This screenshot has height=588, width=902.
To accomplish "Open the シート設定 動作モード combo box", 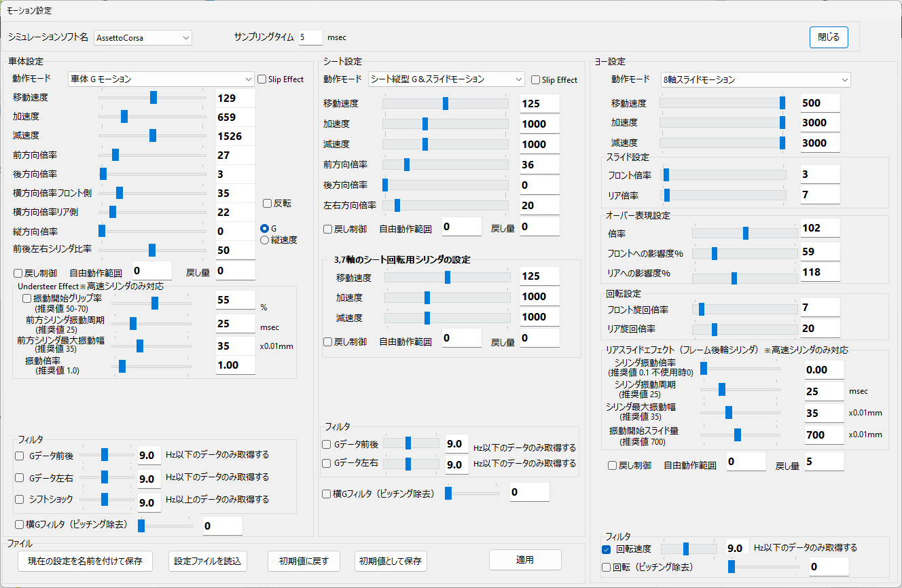I will [446, 79].
